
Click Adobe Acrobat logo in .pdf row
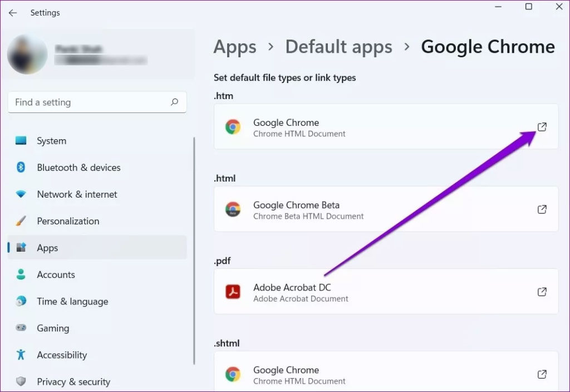pyautogui.click(x=233, y=292)
